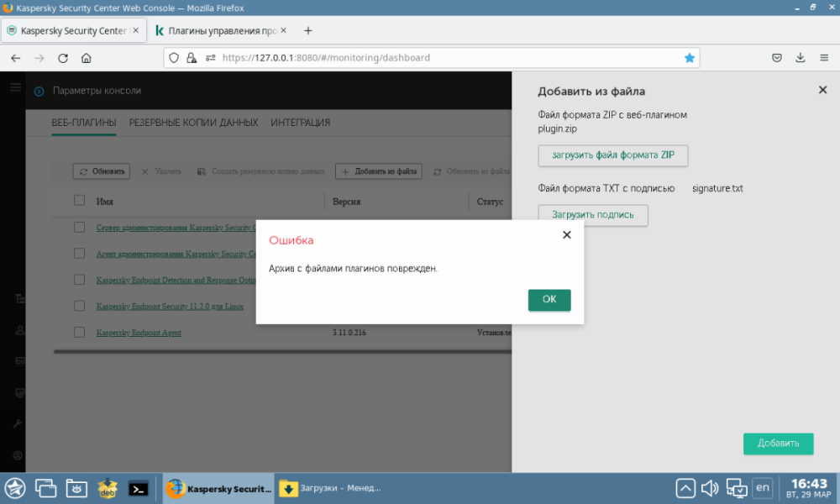Click the hamburger menu in console sidebar
This screenshot has height=504, width=840.
(x=15, y=87)
